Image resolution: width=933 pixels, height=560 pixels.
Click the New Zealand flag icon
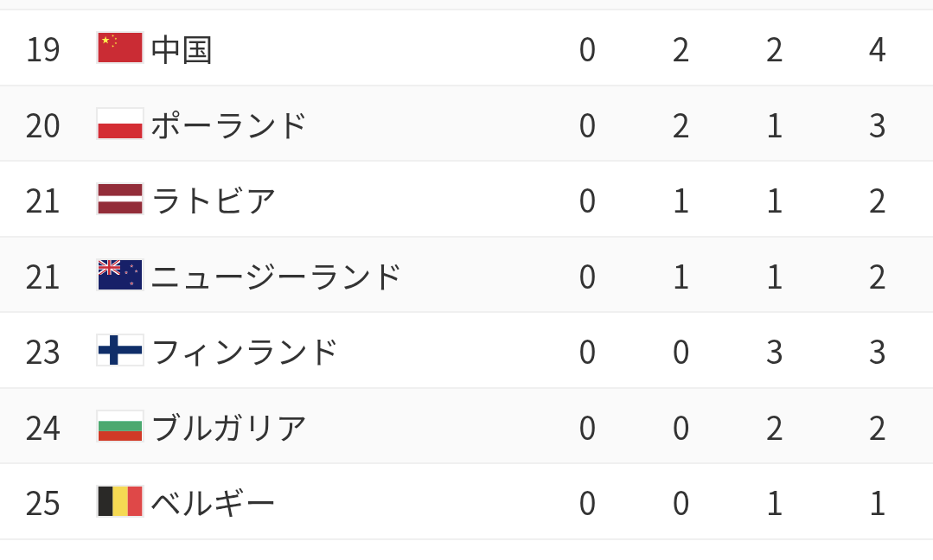point(119,276)
